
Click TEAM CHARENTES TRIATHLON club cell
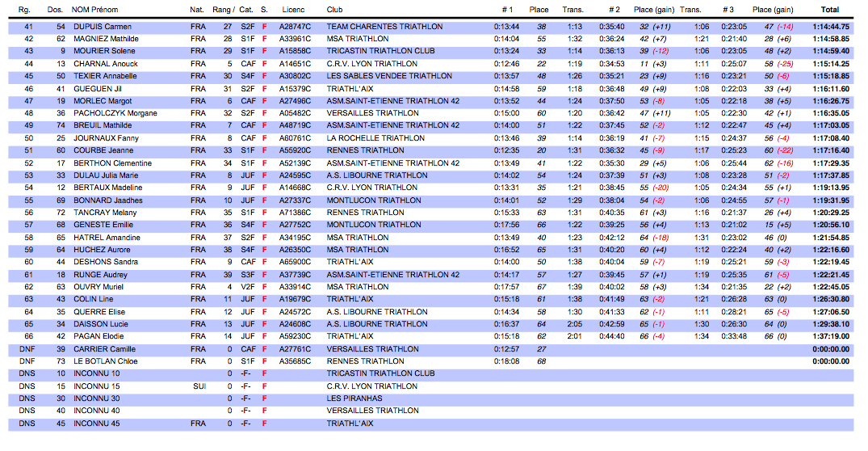click(384, 27)
